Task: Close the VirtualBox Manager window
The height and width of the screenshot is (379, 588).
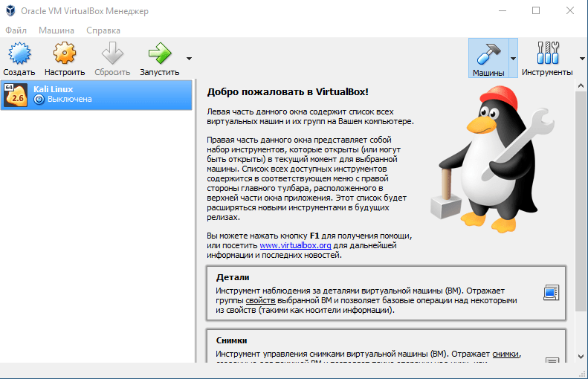Action: tap(570, 11)
